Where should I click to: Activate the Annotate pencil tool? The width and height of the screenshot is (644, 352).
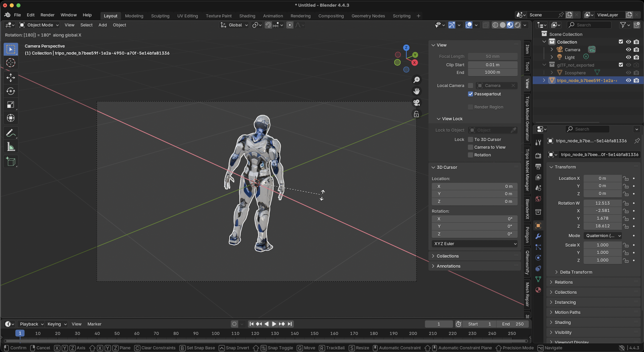coord(11,133)
